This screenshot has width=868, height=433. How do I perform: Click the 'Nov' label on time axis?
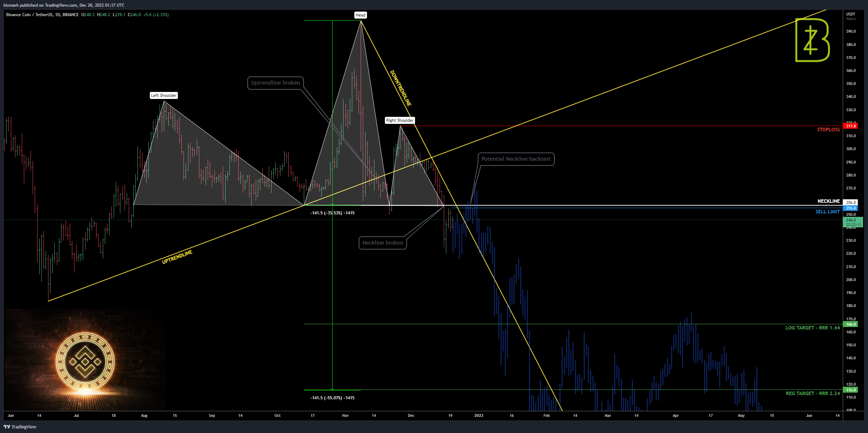345,415
